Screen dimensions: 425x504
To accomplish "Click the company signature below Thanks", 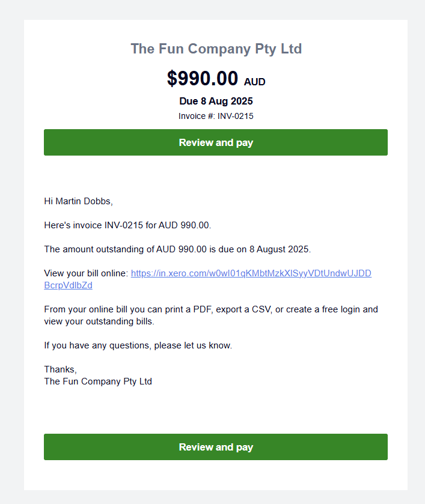I will point(98,381).
